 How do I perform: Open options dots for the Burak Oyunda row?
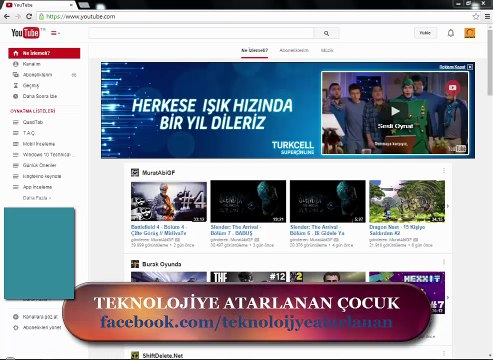click(x=444, y=262)
